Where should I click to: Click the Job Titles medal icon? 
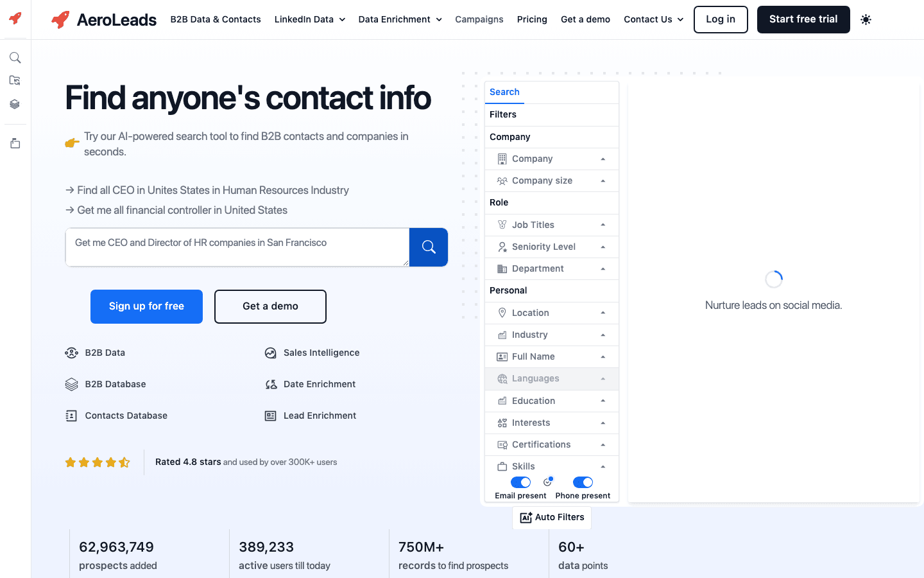pos(502,225)
